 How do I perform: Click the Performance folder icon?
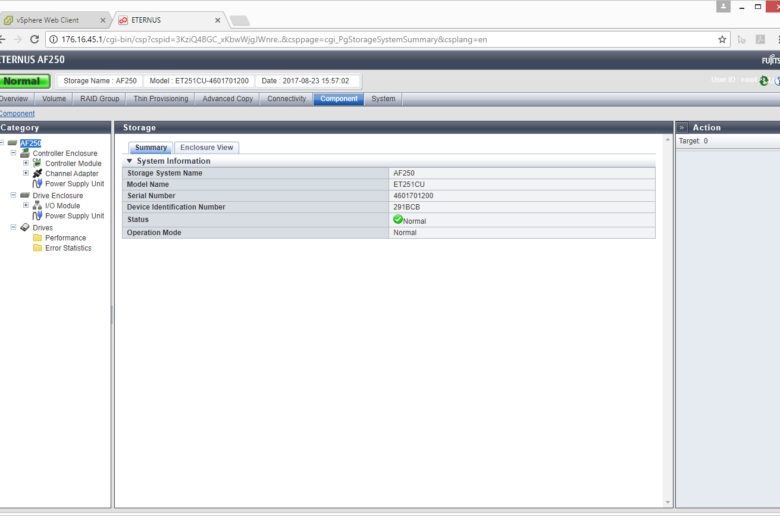pyautogui.click(x=37, y=237)
